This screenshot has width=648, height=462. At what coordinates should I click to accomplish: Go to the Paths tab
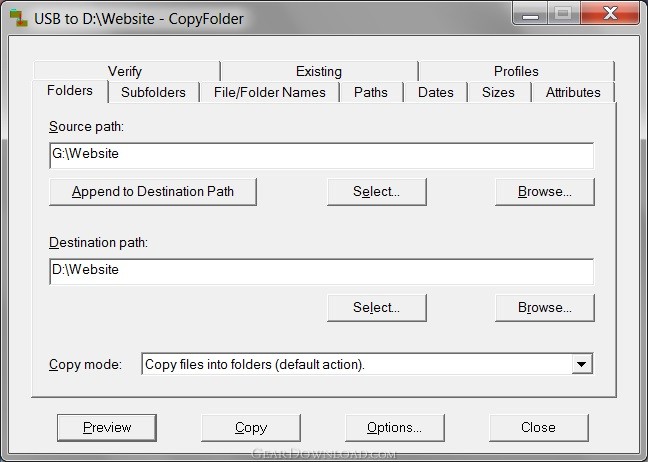click(371, 92)
